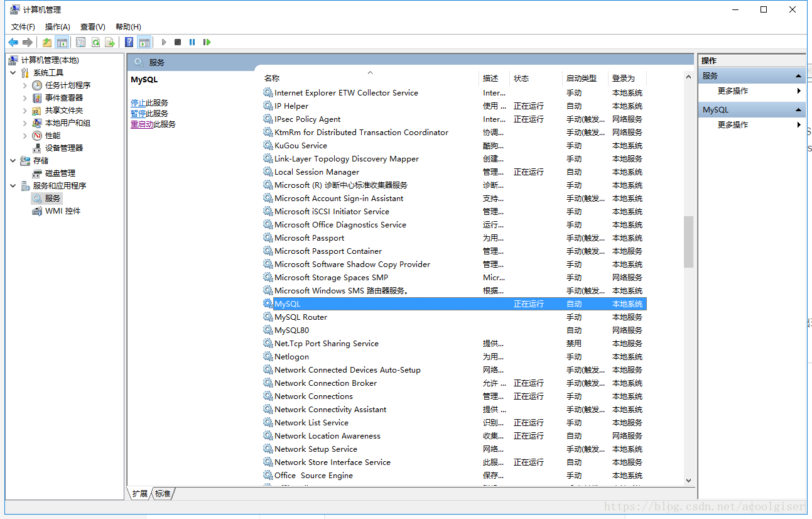Expand the 事件查看器 node arrow
This screenshot has width=812, height=519.
(x=25, y=97)
